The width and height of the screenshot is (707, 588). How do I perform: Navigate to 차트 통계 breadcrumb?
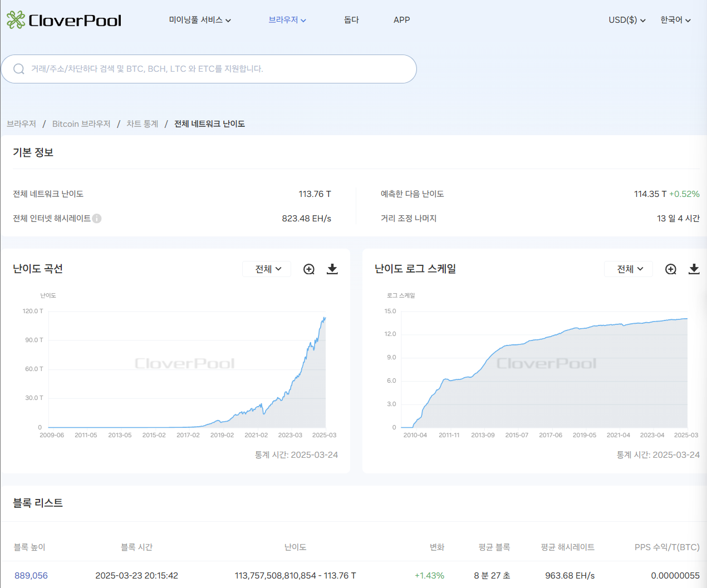[x=143, y=124]
